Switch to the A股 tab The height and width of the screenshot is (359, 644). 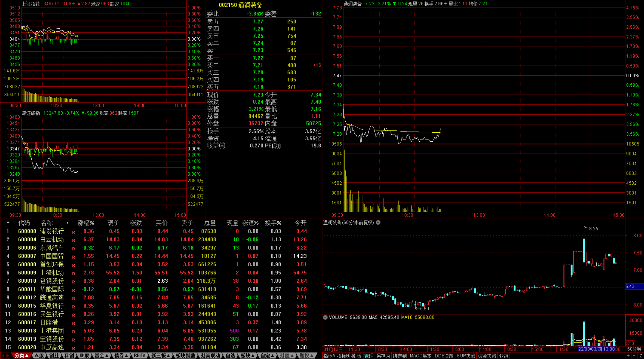click(x=39, y=355)
